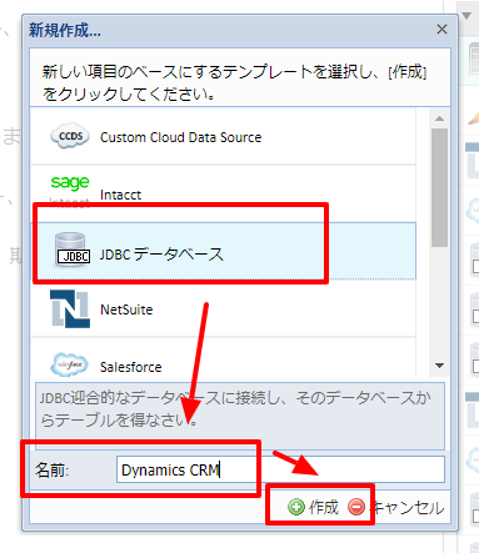Click the template list scrollbar thumb
480x554 pixels.
(x=439, y=188)
